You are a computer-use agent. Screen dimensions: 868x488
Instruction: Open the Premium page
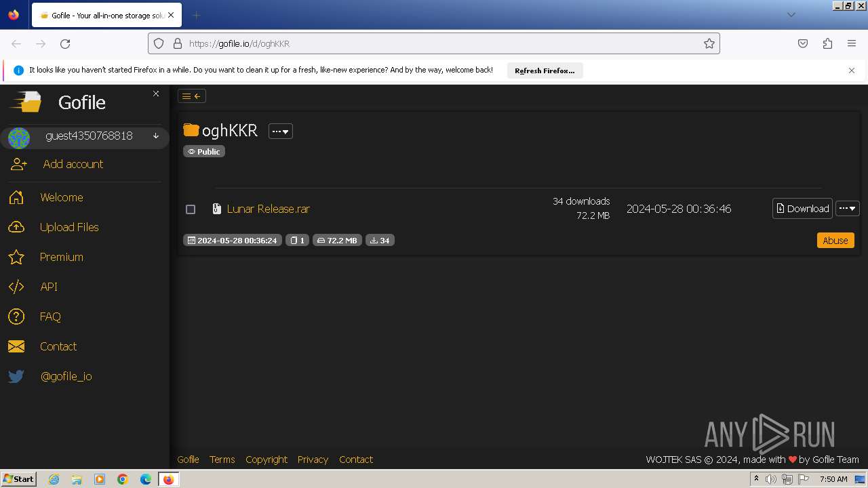coord(62,257)
